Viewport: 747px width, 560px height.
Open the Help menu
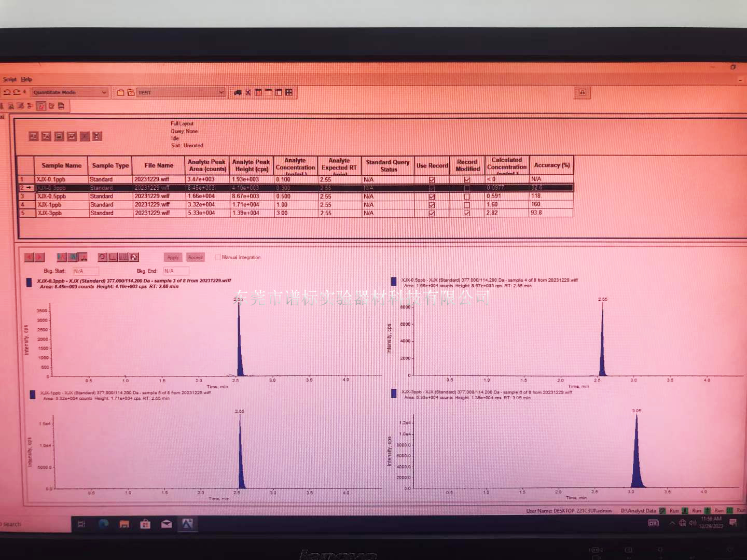click(26, 79)
